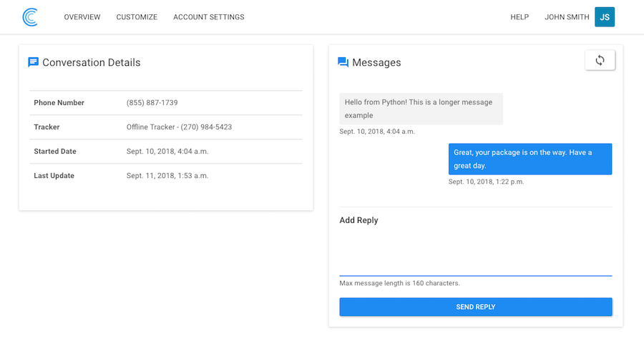Go to the Customize menu item
This screenshot has height=351, width=644.
point(137,17)
